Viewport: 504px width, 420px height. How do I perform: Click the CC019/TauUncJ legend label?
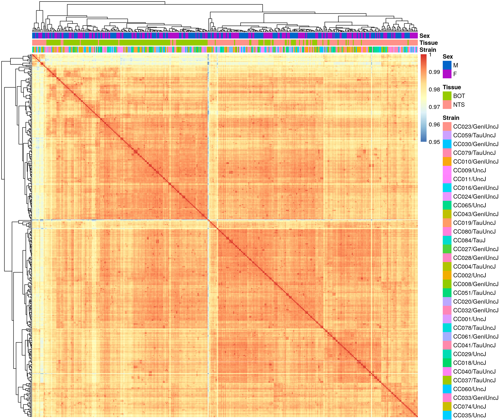click(474, 223)
